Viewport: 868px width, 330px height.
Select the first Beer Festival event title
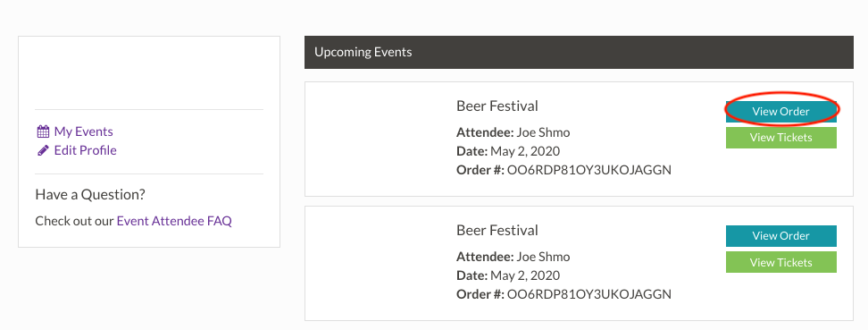497,106
